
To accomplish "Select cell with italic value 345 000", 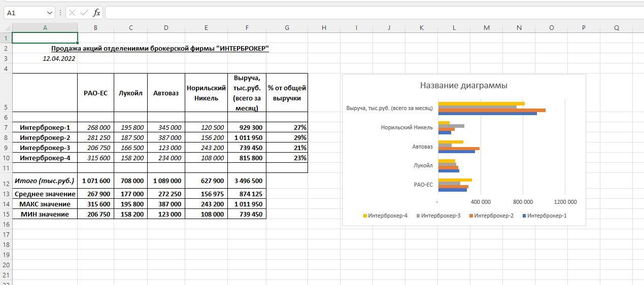I will click(x=166, y=127).
